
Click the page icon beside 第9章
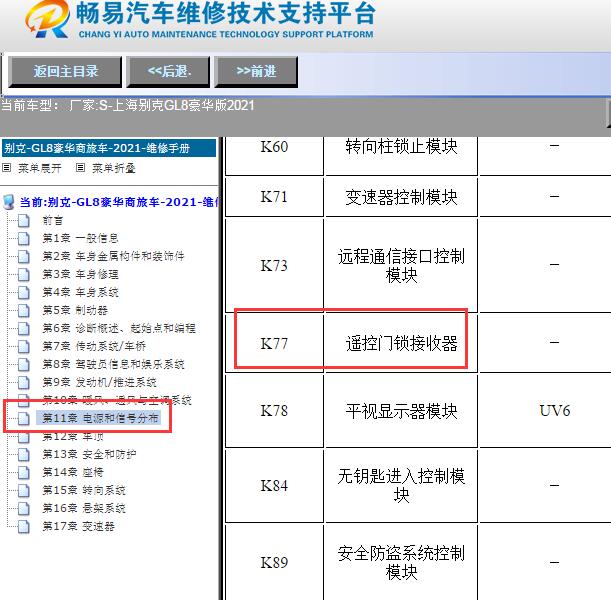pos(24,382)
